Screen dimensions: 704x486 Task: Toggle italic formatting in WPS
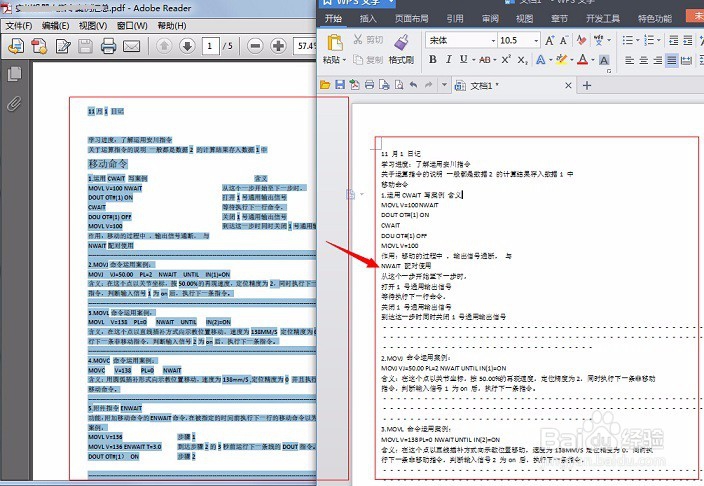point(448,59)
